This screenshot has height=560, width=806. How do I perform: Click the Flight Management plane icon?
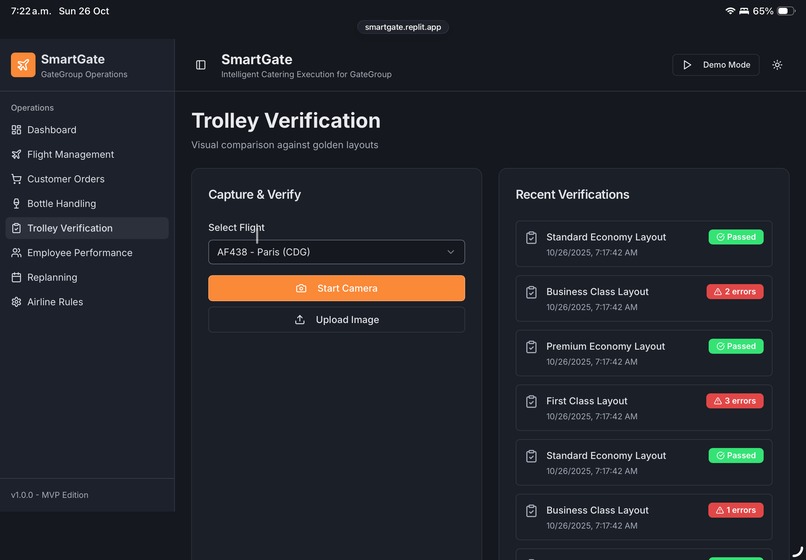16,154
